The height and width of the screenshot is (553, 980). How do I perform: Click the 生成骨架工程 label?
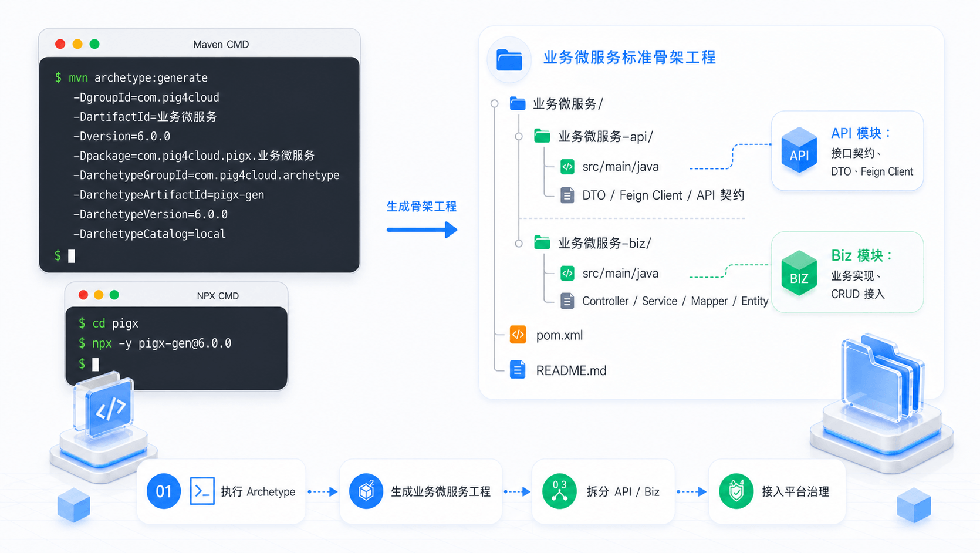click(x=421, y=207)
